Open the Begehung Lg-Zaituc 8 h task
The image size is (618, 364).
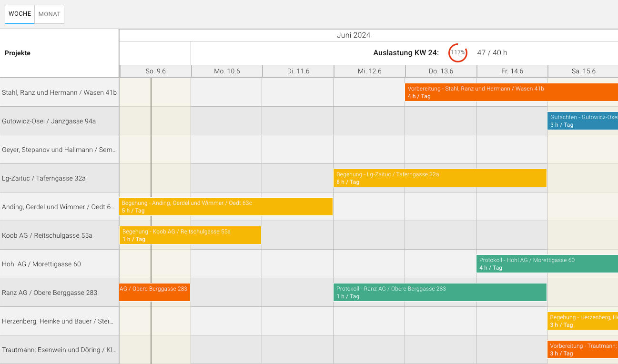(440, 178)
